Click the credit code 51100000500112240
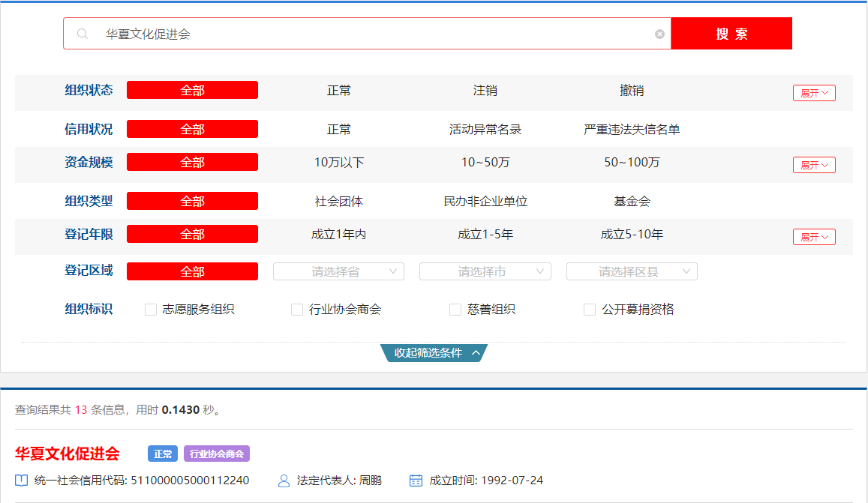Image resolution: width=868 pixels, height=503 pixels. pos(190,481)
